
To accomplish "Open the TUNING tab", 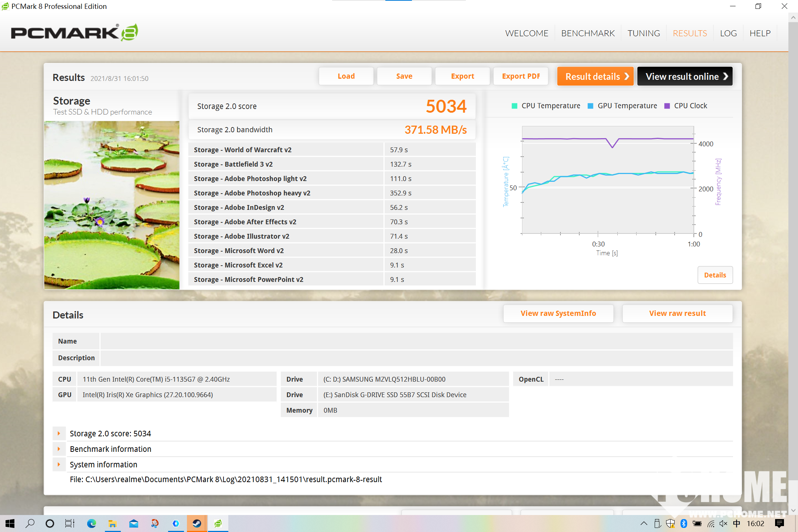I will coord(644,33).
